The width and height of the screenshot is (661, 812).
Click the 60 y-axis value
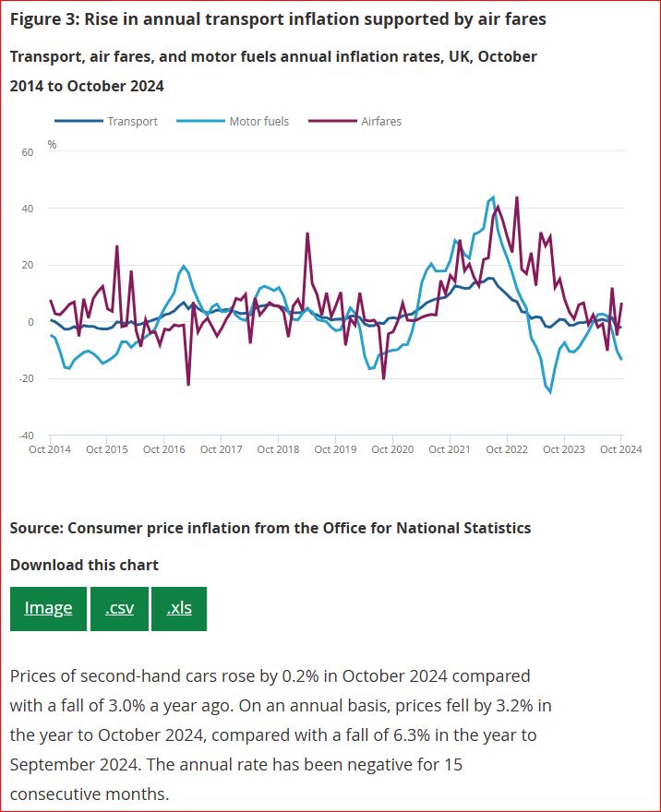28,151
